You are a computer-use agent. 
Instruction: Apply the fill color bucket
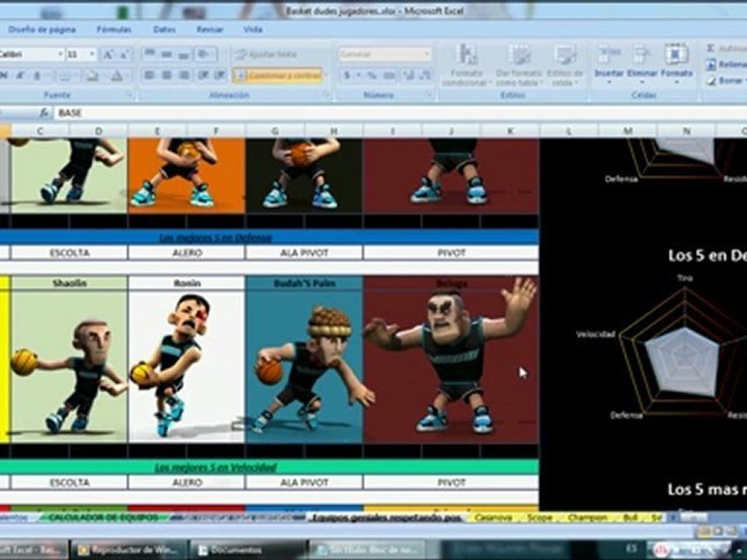(93, 75)
